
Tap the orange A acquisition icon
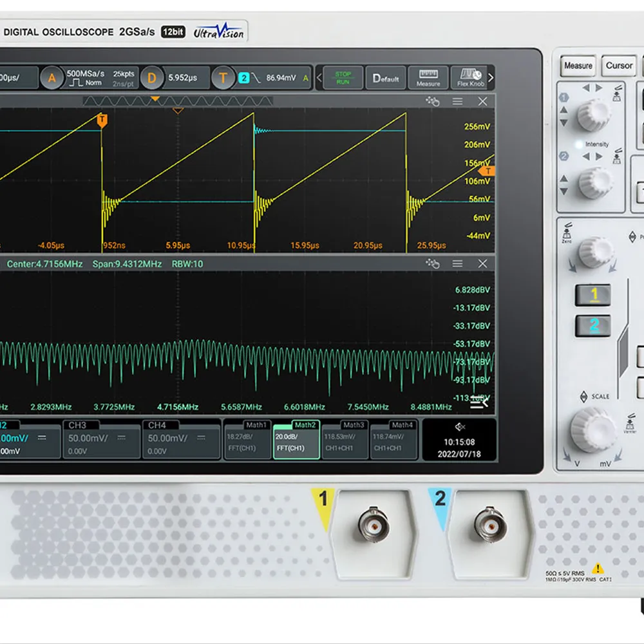tap(52, 79)
